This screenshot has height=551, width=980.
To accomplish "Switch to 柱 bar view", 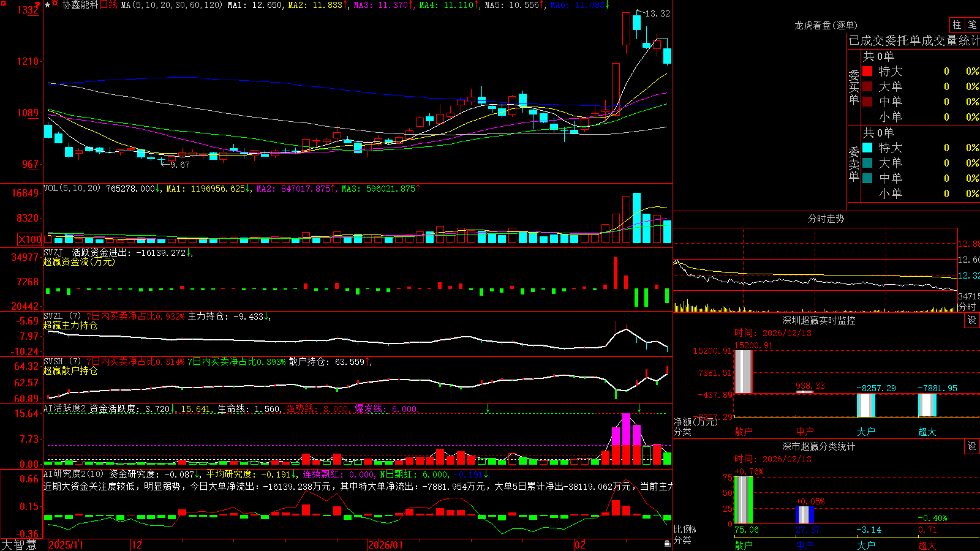I will [957, 25].
